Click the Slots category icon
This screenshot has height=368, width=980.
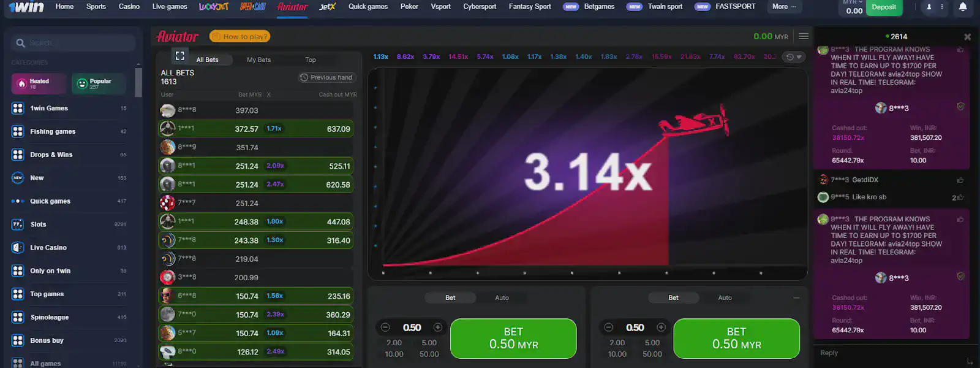point(18,224)
